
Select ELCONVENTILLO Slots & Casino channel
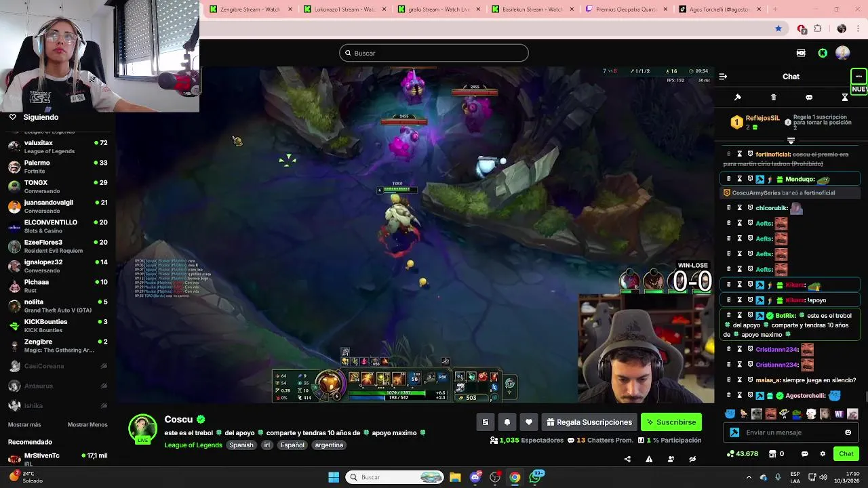tap(58, 226)
